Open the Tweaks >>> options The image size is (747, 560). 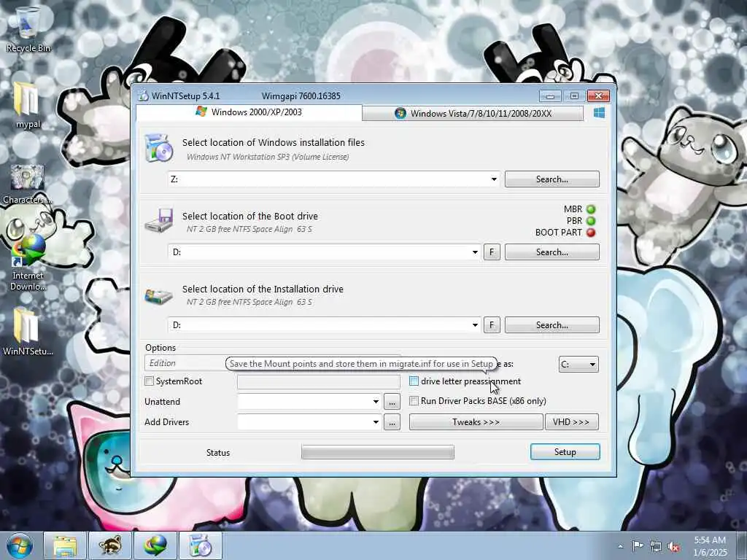tap(476, 422)
